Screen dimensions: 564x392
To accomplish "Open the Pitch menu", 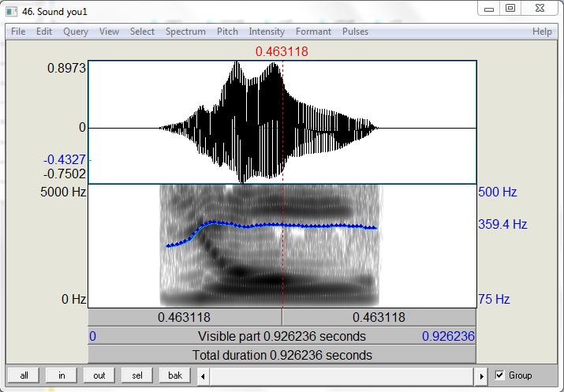I will (x=227, y=32).
